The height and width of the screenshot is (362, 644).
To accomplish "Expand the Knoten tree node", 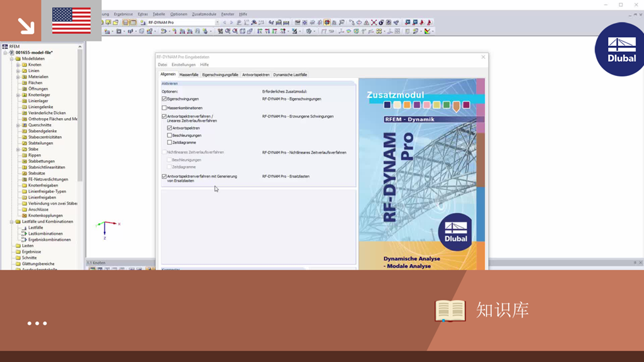I will [18, 65].
